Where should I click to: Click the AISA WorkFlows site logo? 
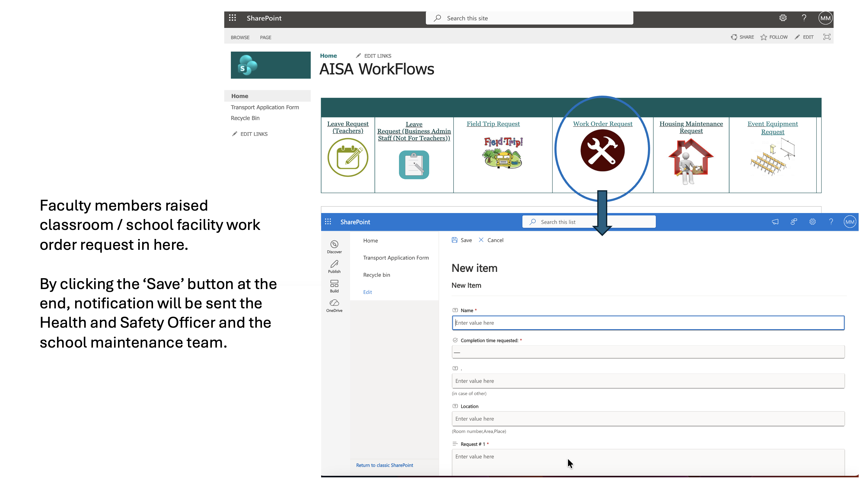point(271,65)
